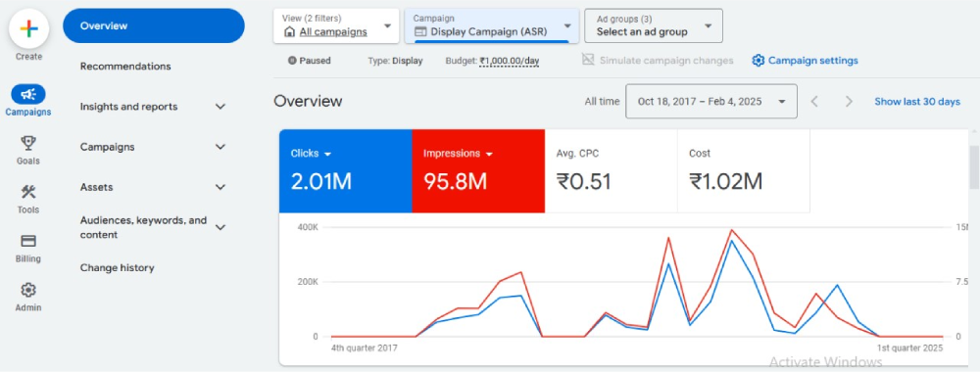
Task: Open Campaign settings gear link
Action: (x=805, y=61)
